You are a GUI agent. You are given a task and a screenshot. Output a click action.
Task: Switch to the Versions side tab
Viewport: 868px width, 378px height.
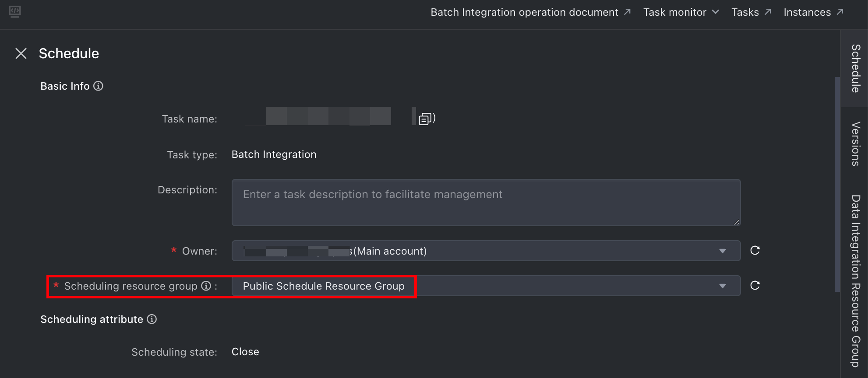(x=855, y=144)
